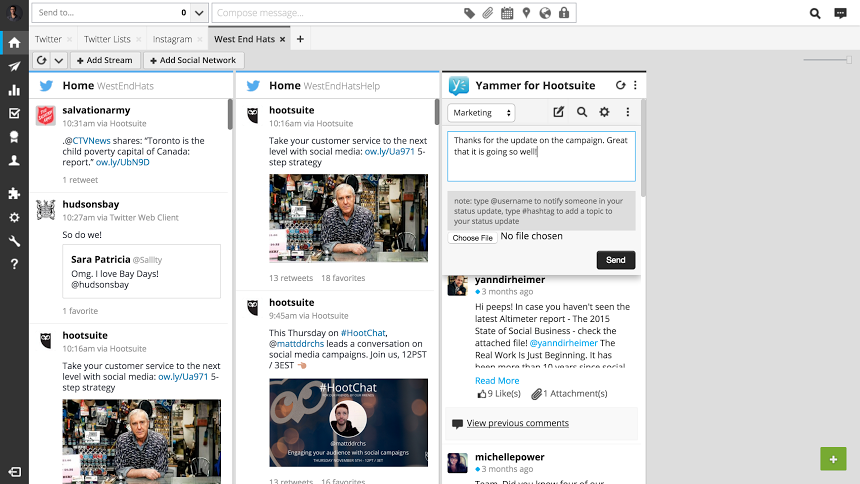Expand the Send to profile picker arrow

click(199, 13)
